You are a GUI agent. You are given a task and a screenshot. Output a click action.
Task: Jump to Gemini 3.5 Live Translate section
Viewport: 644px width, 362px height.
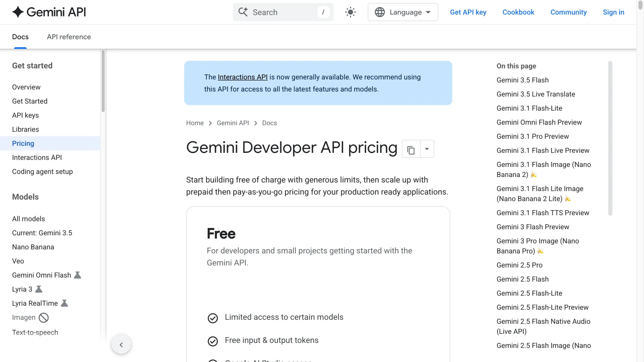tap(536, 94)
